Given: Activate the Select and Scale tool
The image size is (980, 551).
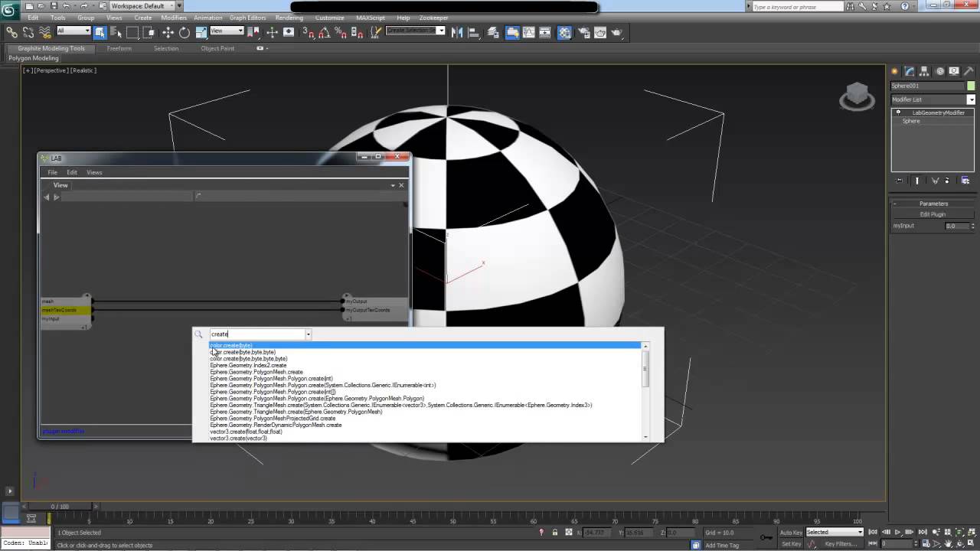Looking at the screenshot, I should tap(201, 32).
